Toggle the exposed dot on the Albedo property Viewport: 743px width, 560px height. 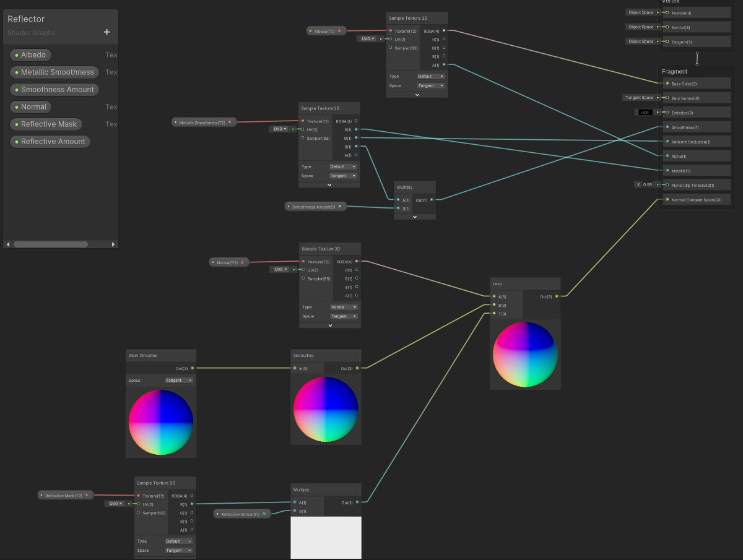tap(15, 54)
